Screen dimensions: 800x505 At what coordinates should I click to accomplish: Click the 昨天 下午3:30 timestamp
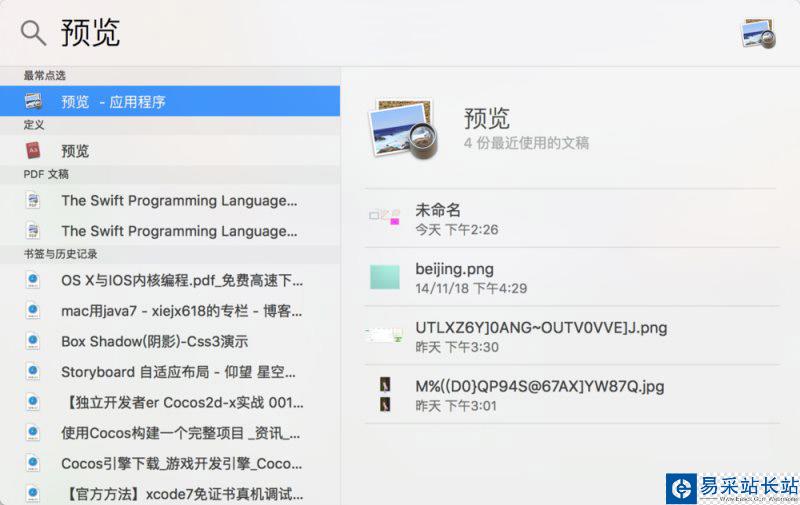click(x=457, y=347)
